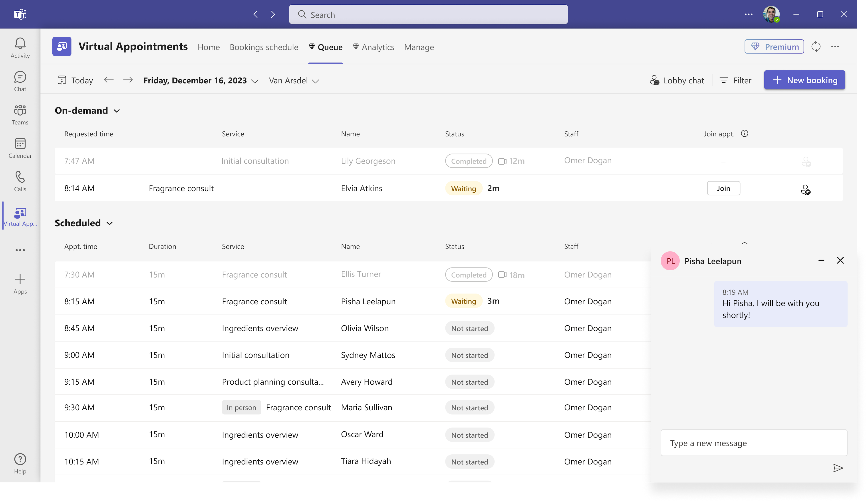
Task: Click the Type a new message field
Action: (753, 443)
